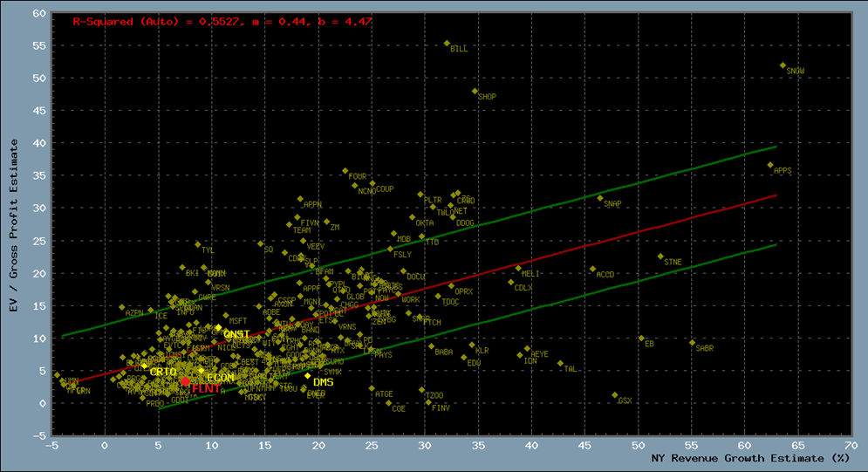The width and height of the screenshot is (868, 472).
Task: Select the GSX ticker label
Action: point(625,400)
